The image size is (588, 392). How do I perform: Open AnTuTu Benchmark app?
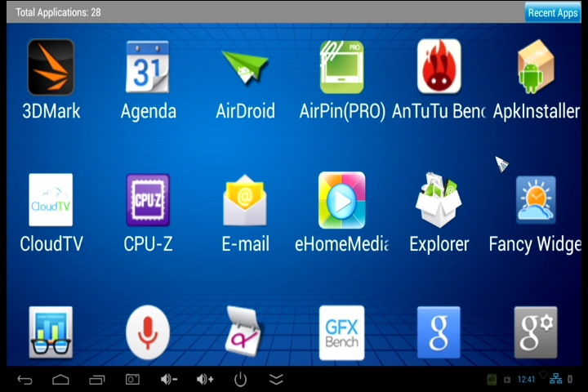pos(439,66)
